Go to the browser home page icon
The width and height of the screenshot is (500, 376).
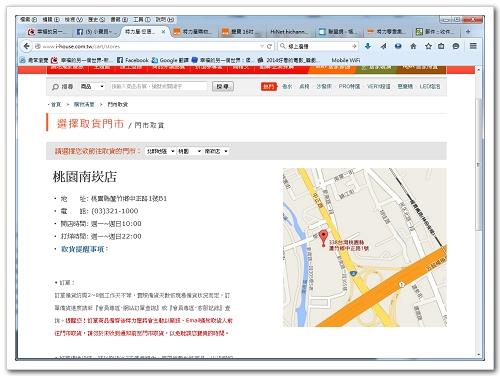(x=413, y=46)
